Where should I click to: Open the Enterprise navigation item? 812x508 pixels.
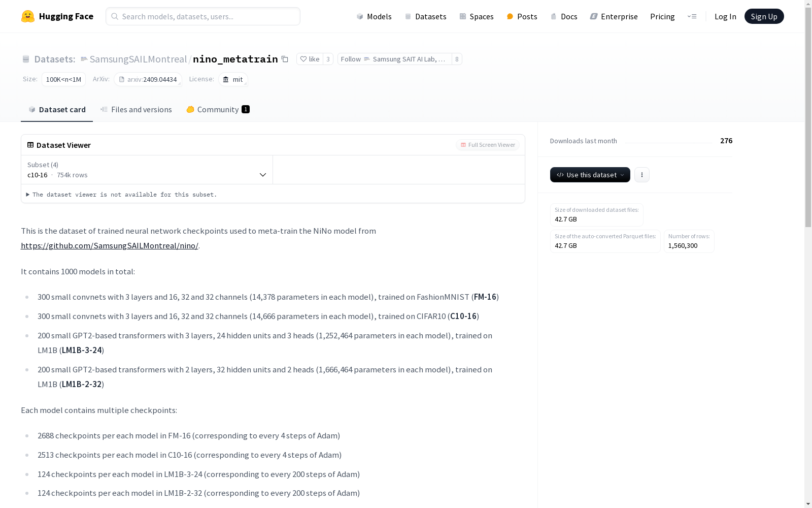click(x=614, y=16)
